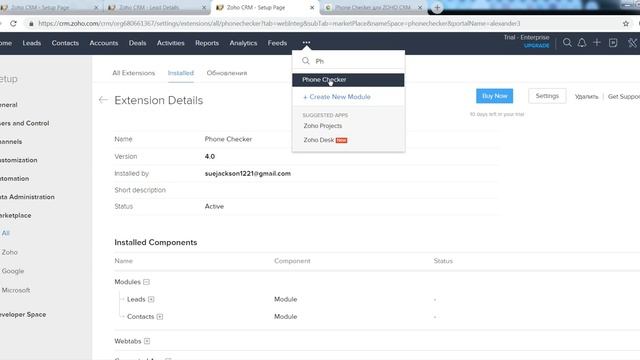This screenshot has height=360, width=640.
Task: Open the setup tools icon in header
Action: click(632, 42)
